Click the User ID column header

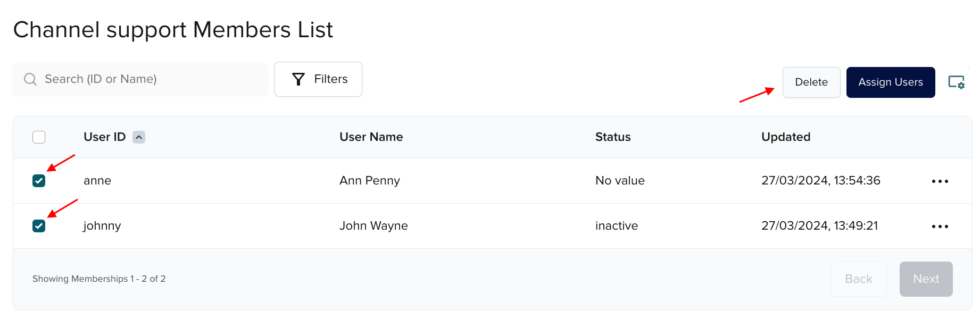click(104, 137)
